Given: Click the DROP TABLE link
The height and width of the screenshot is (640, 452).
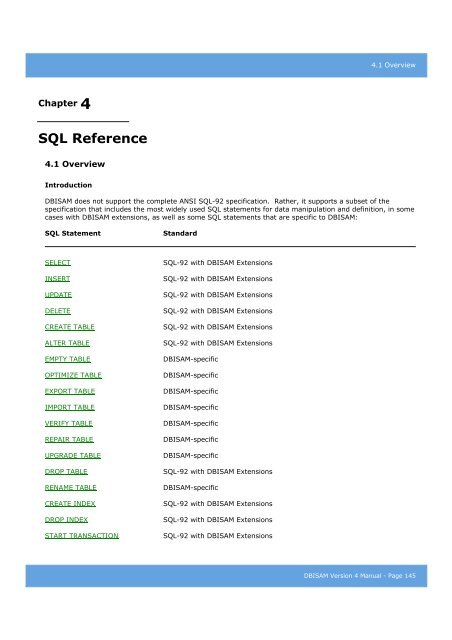Looking at the screenshot, I should pyautogui.click(x=66, y=471).
